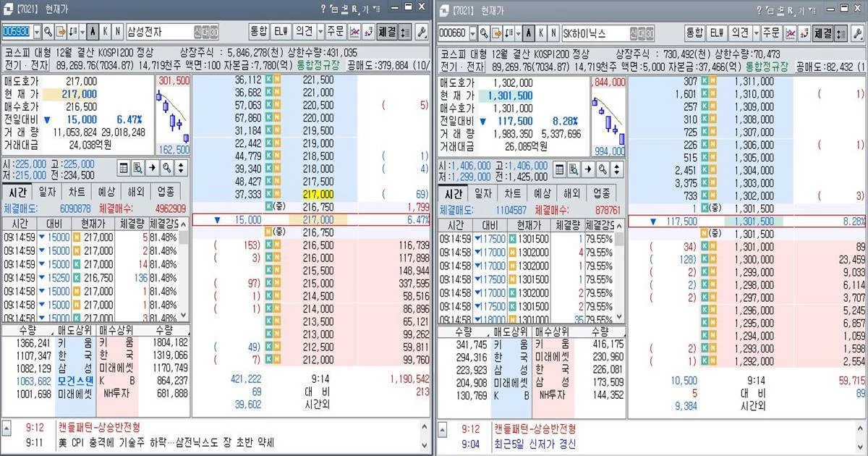Click the ELW button in the 삼성전자 window
Screen dimensions: 868x456
tap(281, 33)
